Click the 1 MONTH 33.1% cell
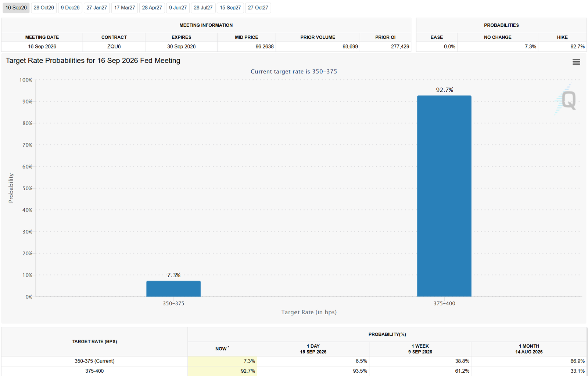The image size is (588, 376). (529, 371)
